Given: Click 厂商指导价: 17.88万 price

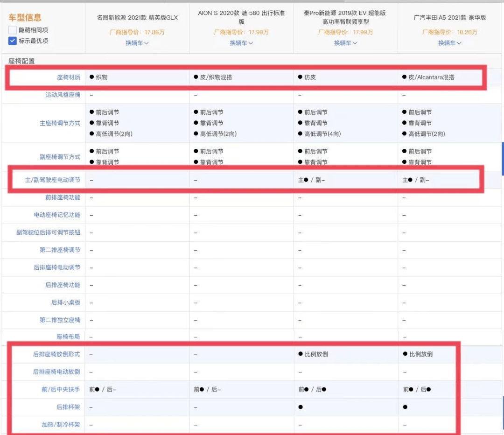Looking at the screenshot, I should tap(137, 32).
